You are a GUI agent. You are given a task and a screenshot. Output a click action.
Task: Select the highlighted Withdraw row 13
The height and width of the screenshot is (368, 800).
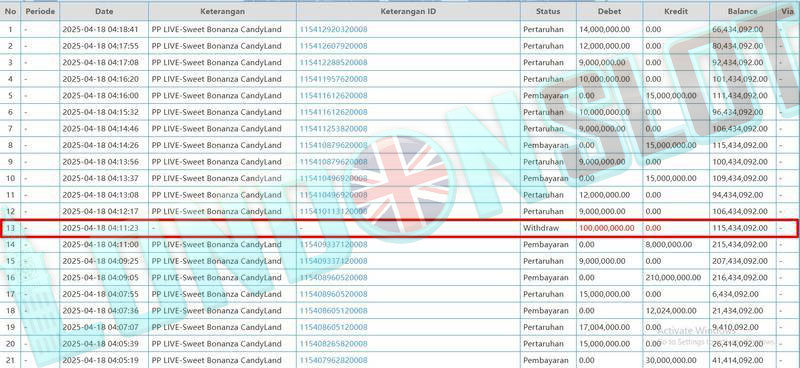[x=399, y=228]
